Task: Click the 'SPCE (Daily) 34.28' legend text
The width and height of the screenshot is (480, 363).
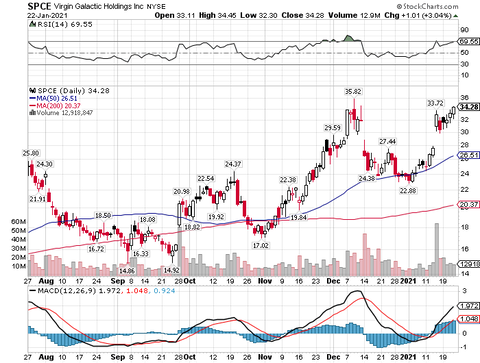Action: (x=73, y=91)
